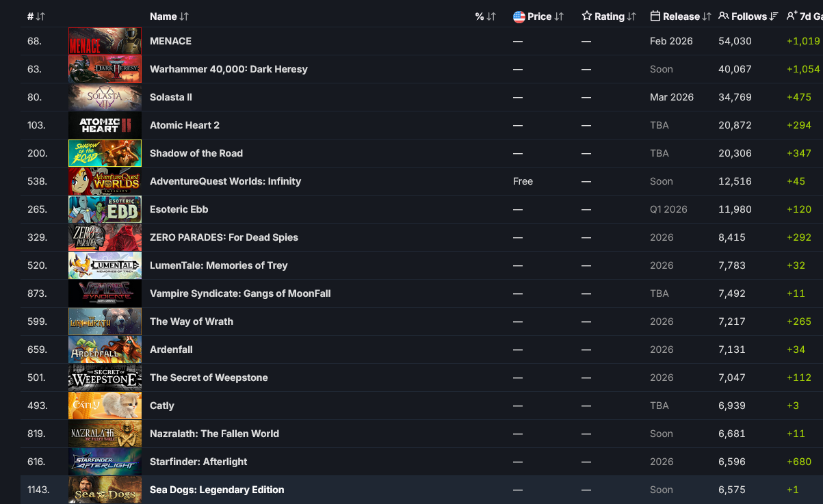Sort by the # rank column header
Image resolution: width=823 pixels, height=504 pixels.
tap(36, 16)
